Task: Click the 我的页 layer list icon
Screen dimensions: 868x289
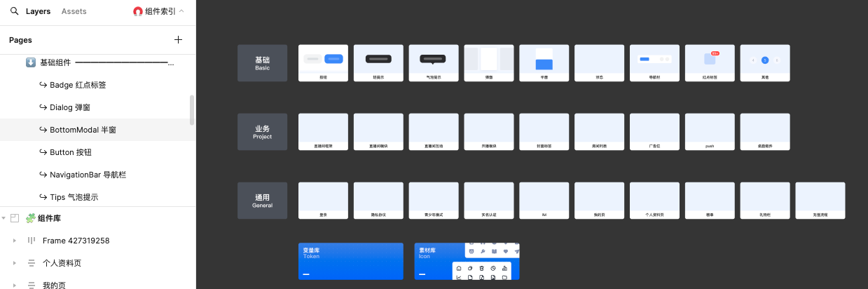Action: (31, 285)
